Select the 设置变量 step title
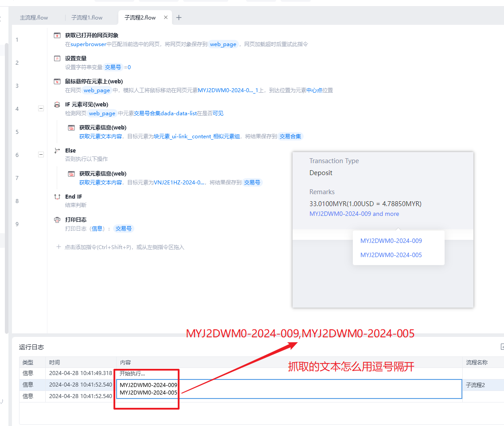The image size is (504, 426). [x=76, y=58]
